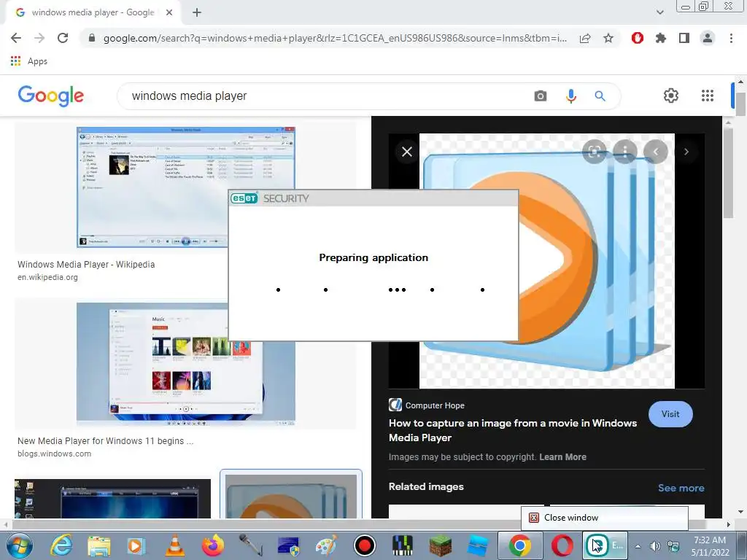Viewport: 747px width, 560px height.
Task: Click the red record button on the taskbar
Action: 365,545
